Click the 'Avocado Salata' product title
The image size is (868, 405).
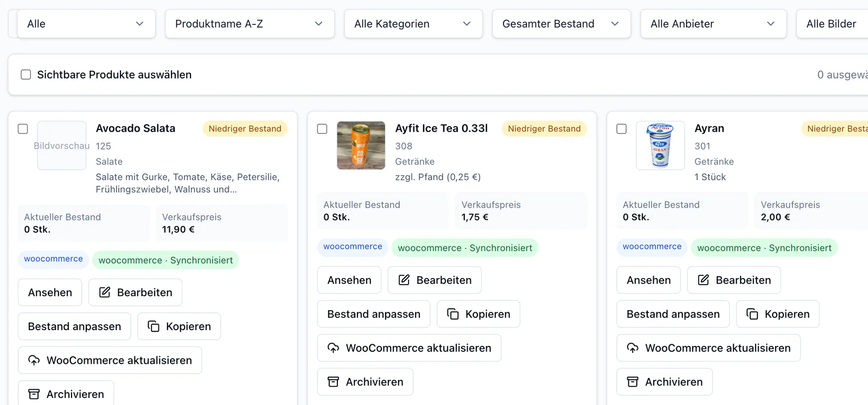[x=136, y=128]
